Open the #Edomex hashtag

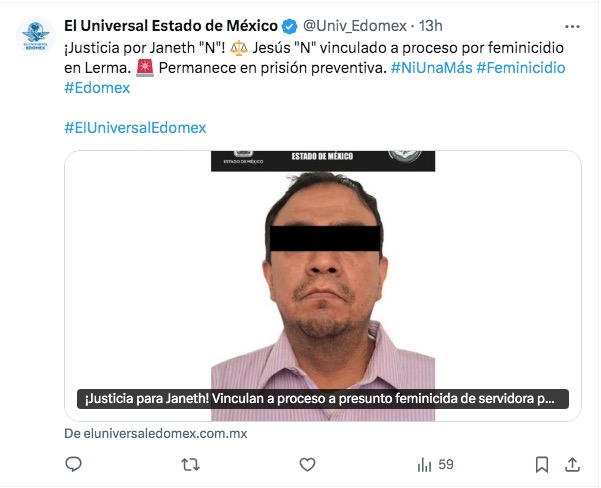[x=97, y=88]
